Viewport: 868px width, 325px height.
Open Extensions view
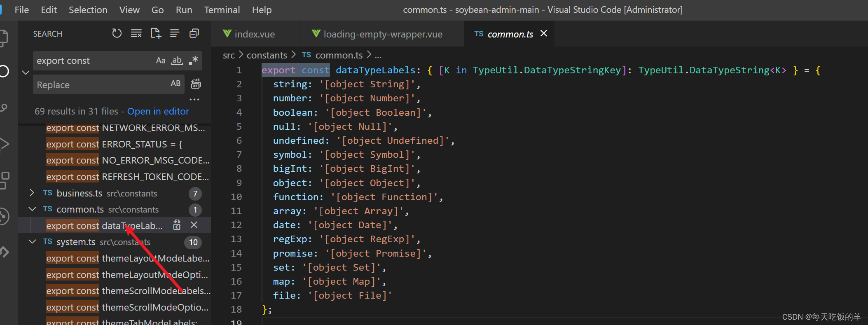pos(4,180)
